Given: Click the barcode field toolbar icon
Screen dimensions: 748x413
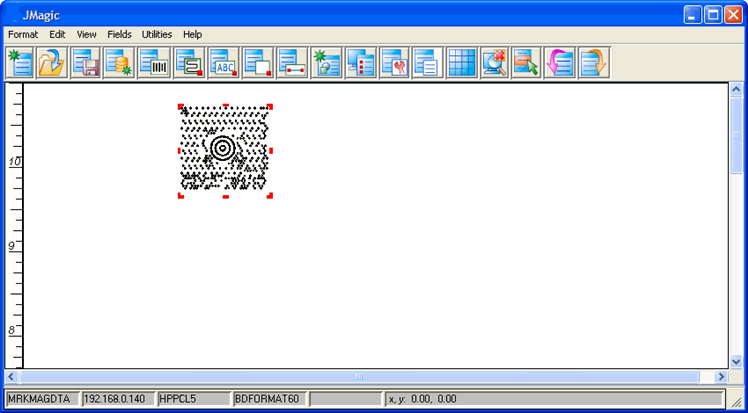Looking at the screenshot, I should [x=154, y=62].
